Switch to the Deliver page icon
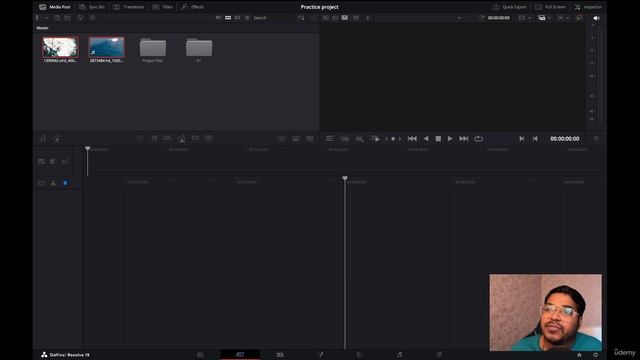This screenshot has width=640, height=360. [x=439, y=355]
